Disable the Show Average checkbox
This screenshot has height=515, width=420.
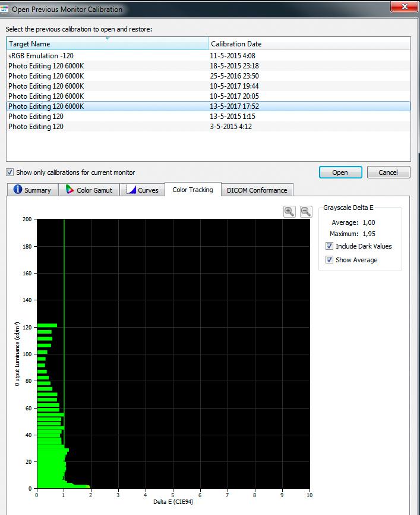pyautogui.click(x=329, y=260)
